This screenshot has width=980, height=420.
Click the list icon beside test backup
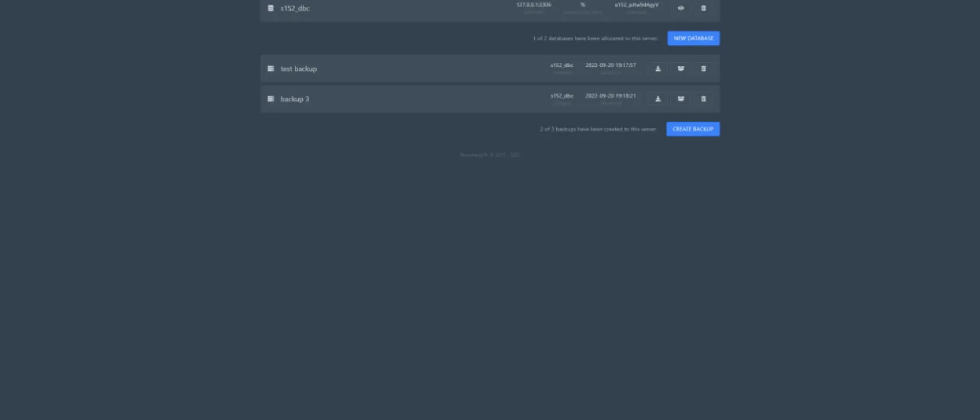pyautogui.click(x=271, y=68)
